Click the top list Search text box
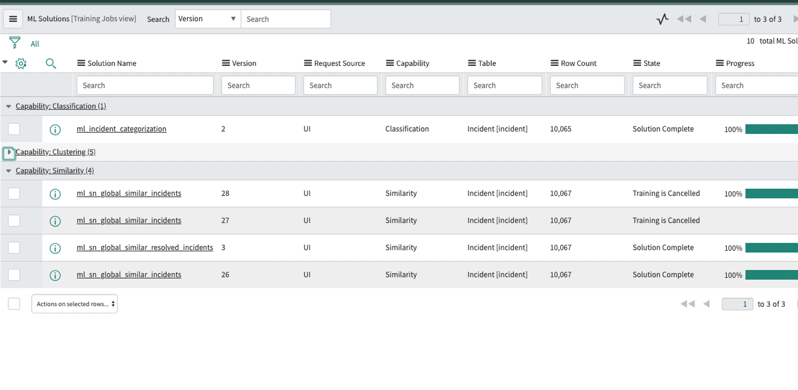The width and height of the screenshot is (798, 390). coord(286,19)
